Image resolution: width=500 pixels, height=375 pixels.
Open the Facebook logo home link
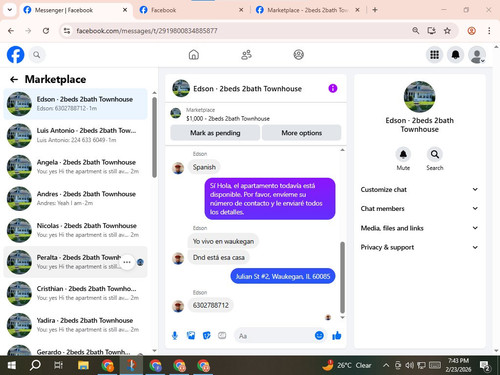tap(16, 55)
